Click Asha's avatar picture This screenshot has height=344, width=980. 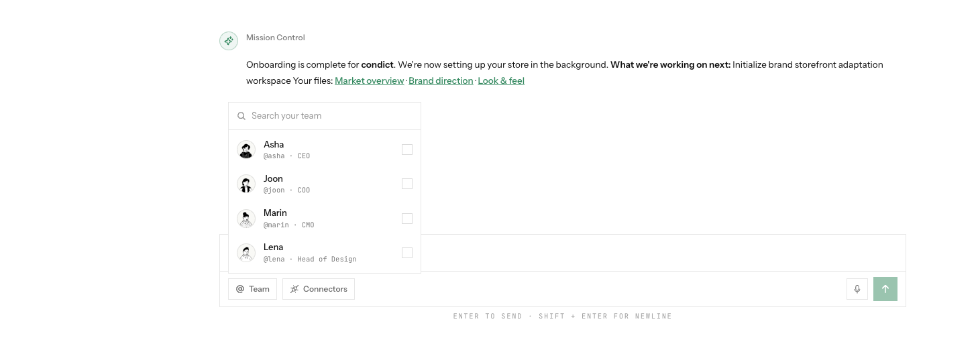coord(246,150)
